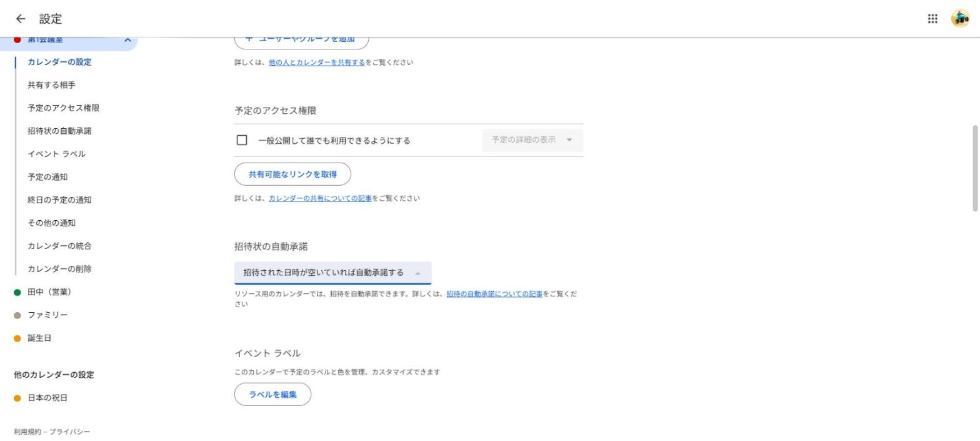Jump to カレンダーの削除 in the sidebar
The image size is (980, 441).
coord(59,269)
